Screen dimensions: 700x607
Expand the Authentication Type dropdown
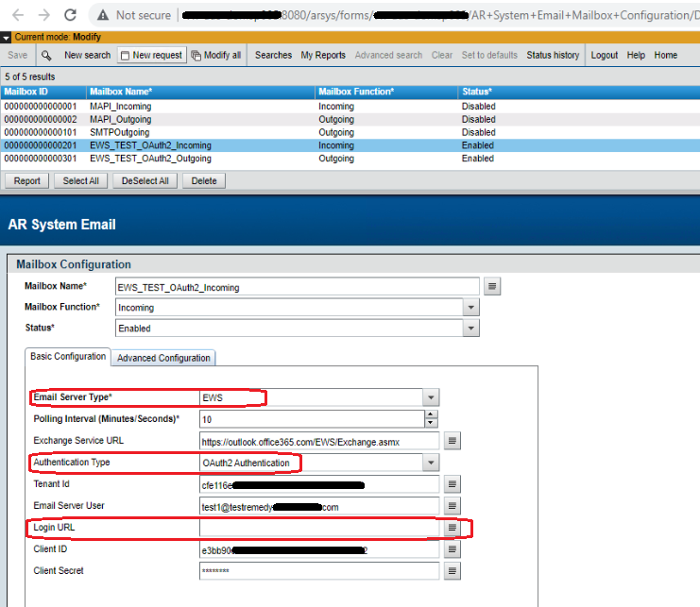(x=431, y=463)
